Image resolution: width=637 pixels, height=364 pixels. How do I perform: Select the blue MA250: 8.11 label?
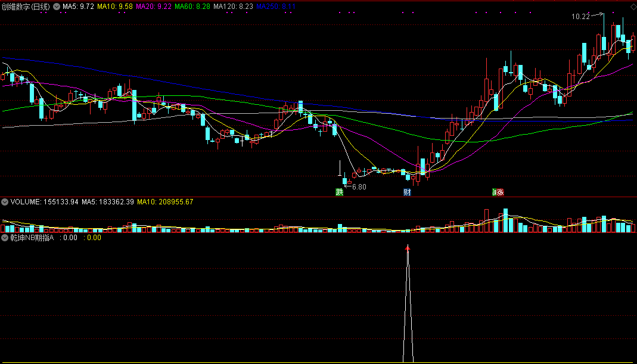[276, 7]
